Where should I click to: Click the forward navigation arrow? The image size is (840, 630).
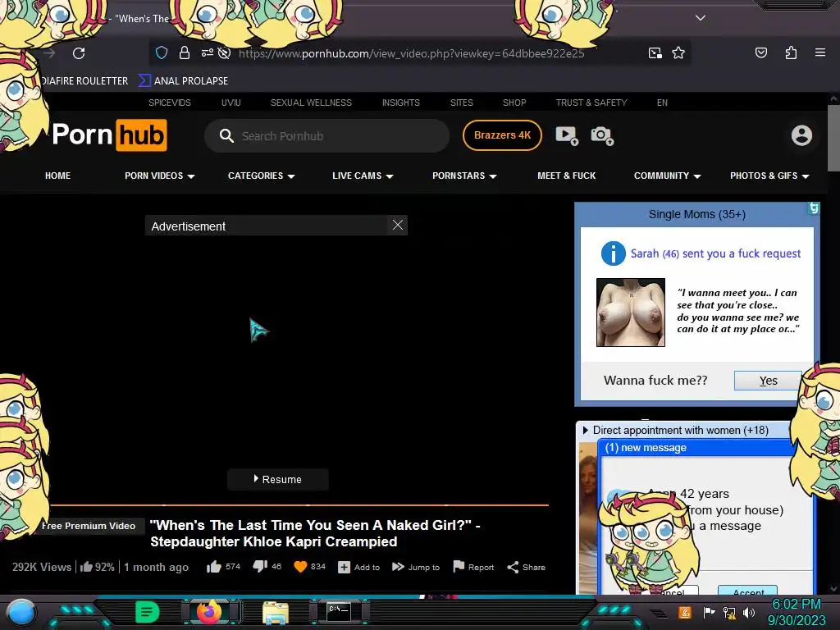(50, 53)
